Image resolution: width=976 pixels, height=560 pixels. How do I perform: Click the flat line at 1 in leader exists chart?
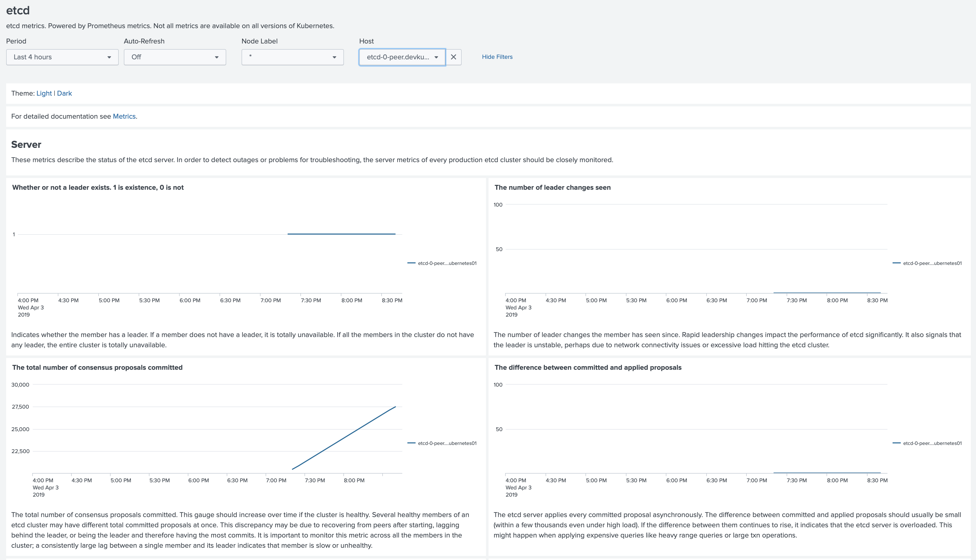click(341, 234)
